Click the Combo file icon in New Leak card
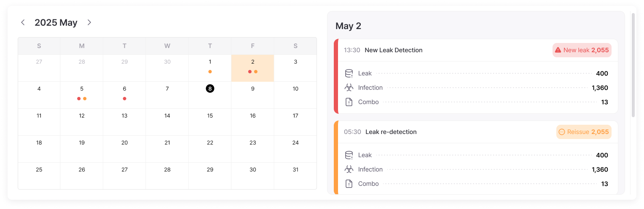The width and height of the screenshot is (644, 209). pyautogui.click(x=349, y=102)
